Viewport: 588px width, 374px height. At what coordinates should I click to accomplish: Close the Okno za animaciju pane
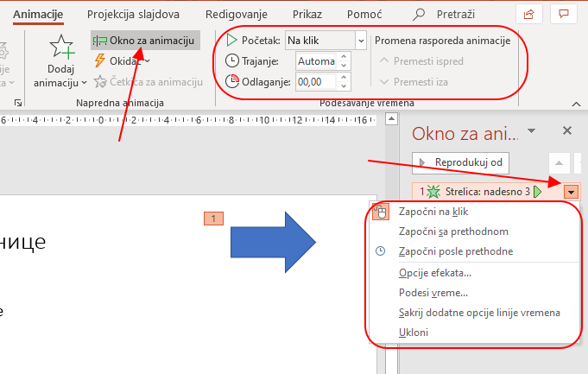(x=567, y=131)
